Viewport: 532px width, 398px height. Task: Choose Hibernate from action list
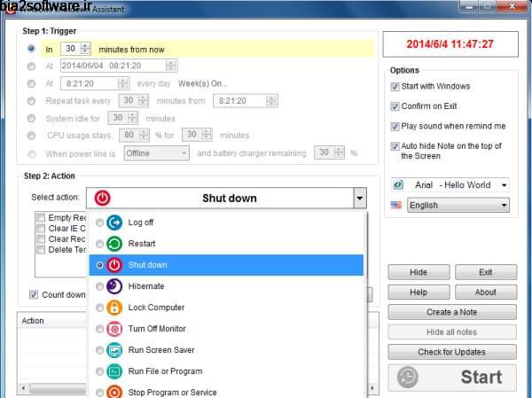[226, 286]
